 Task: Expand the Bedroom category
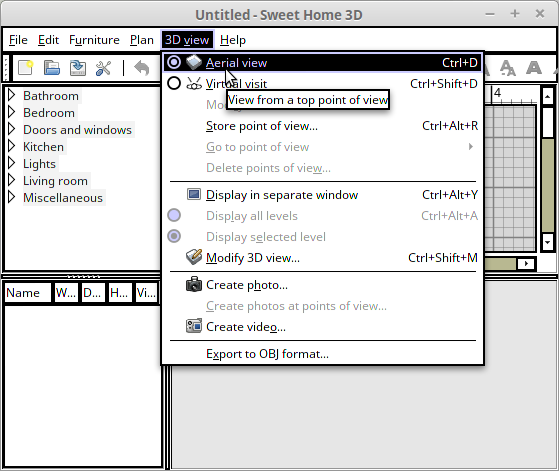[x=11, y=112]
